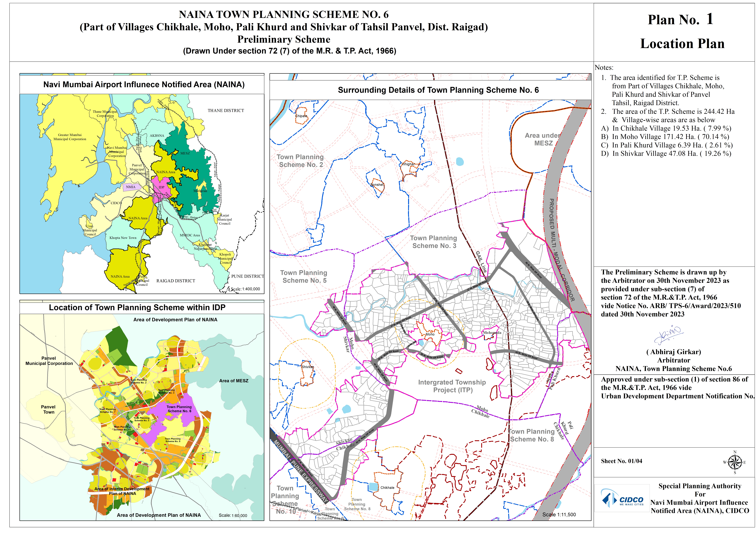Click the 'NMIA' airport label
The height and width of the screenshot is (535, 756).
tap(131, 187)
